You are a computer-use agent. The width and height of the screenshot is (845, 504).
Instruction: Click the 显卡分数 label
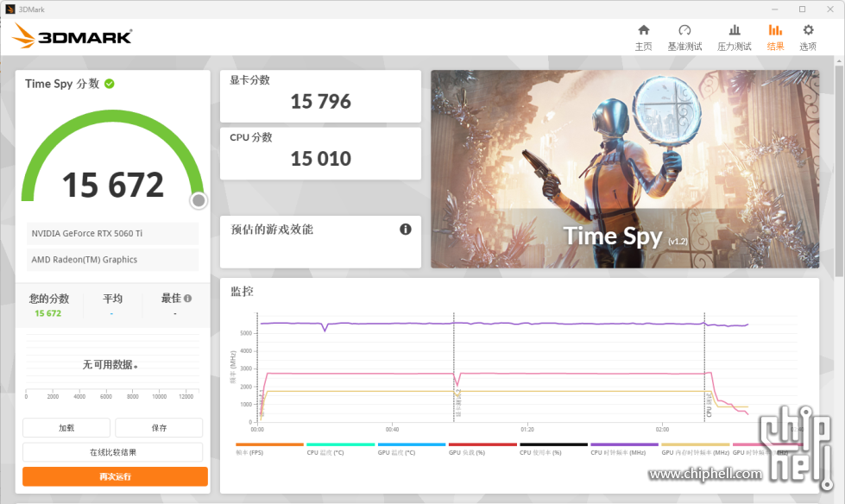click(x=249, y=79)
